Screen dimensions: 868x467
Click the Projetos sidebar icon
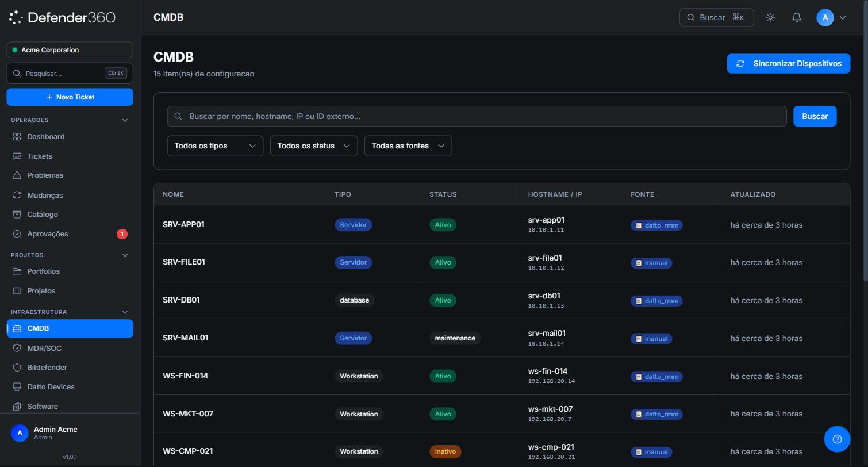pos(17,291)
